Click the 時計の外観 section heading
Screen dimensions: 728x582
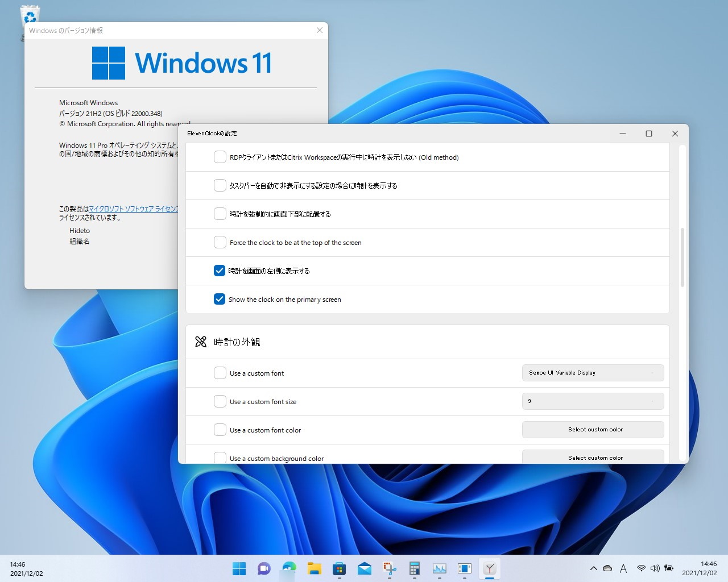[x=237, y=342]
